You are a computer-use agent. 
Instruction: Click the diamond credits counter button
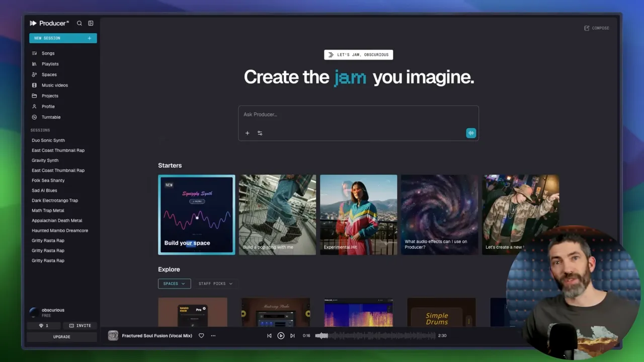[x=44, y=326]
